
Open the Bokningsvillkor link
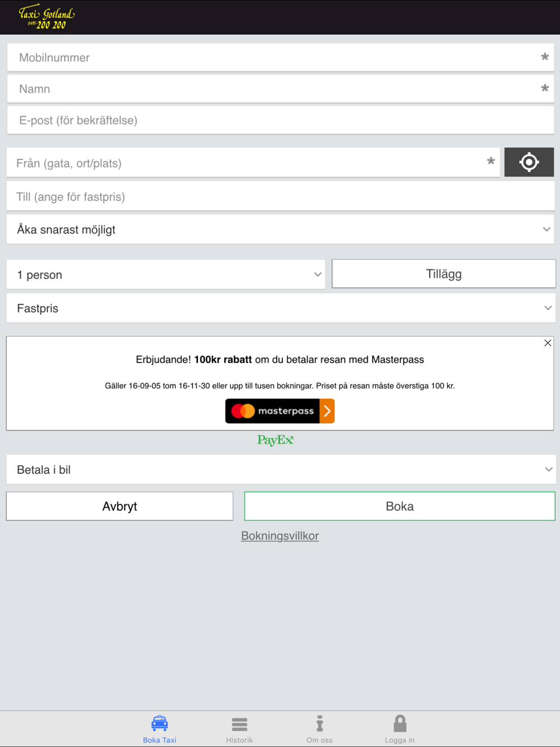coord(280,536)
